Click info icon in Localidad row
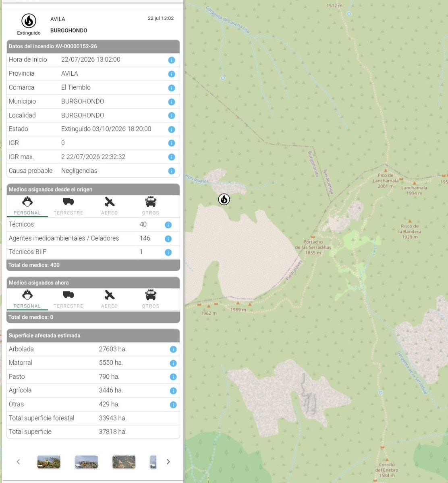Viewport: 448px width, 483px height. pos(171,116)
